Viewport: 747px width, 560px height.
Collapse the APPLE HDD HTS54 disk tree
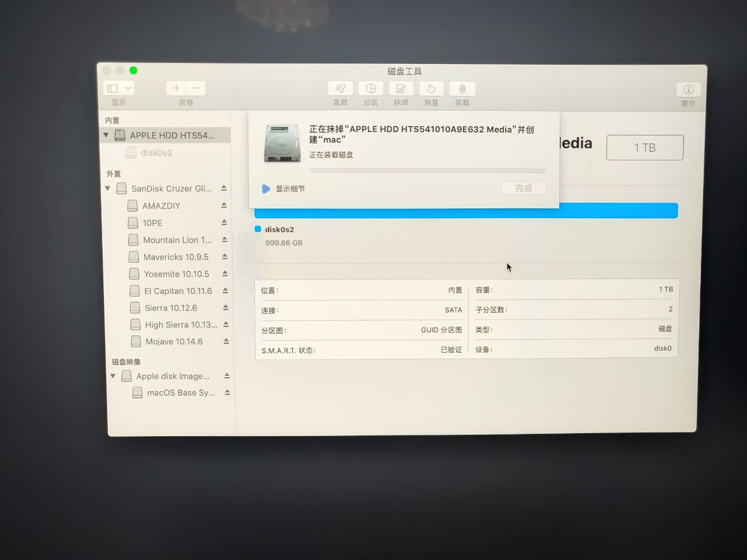(106, 135)
